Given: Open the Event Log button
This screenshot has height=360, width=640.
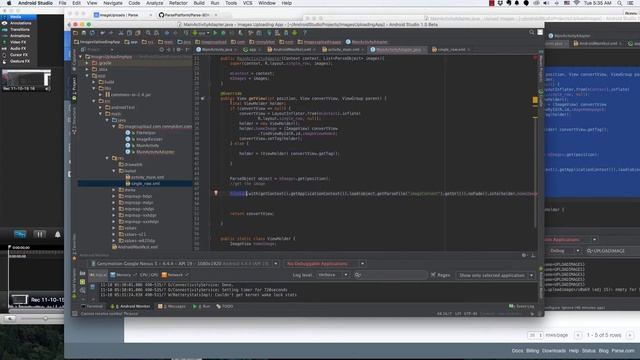Looking at the screenshot, I should point(522,306).
